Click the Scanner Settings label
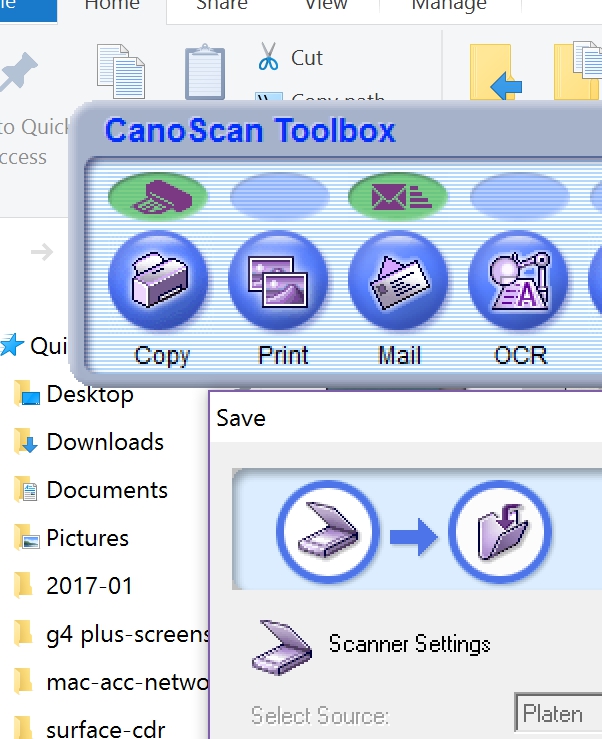Image resolution: width=602 pixels, height=739 pixels. [410, 644]
